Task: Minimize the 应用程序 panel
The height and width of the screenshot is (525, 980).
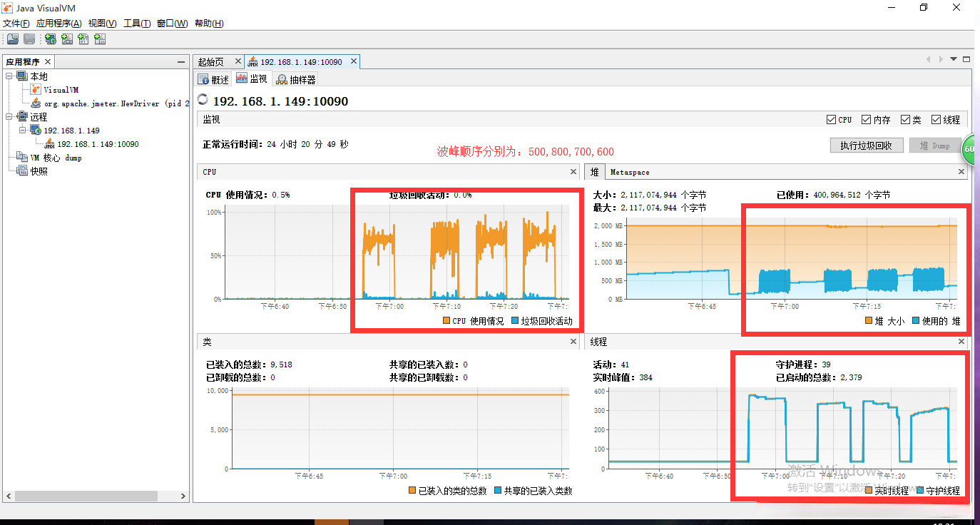Action: 181,63
